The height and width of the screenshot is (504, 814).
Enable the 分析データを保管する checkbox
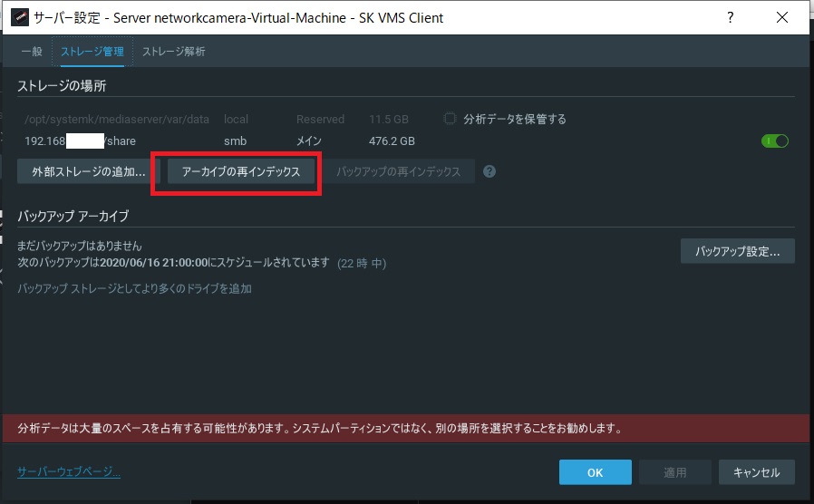[x=451, y=119]
